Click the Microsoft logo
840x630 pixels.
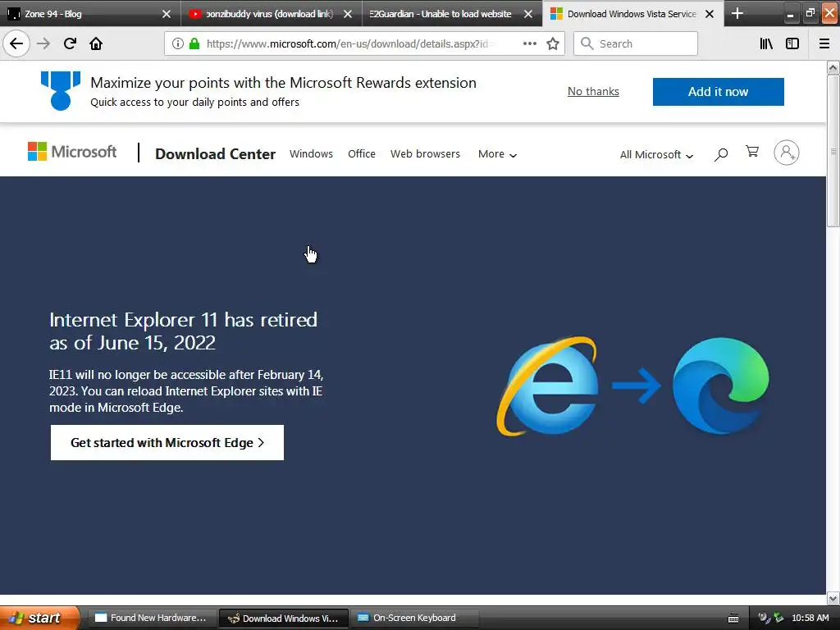72,152
